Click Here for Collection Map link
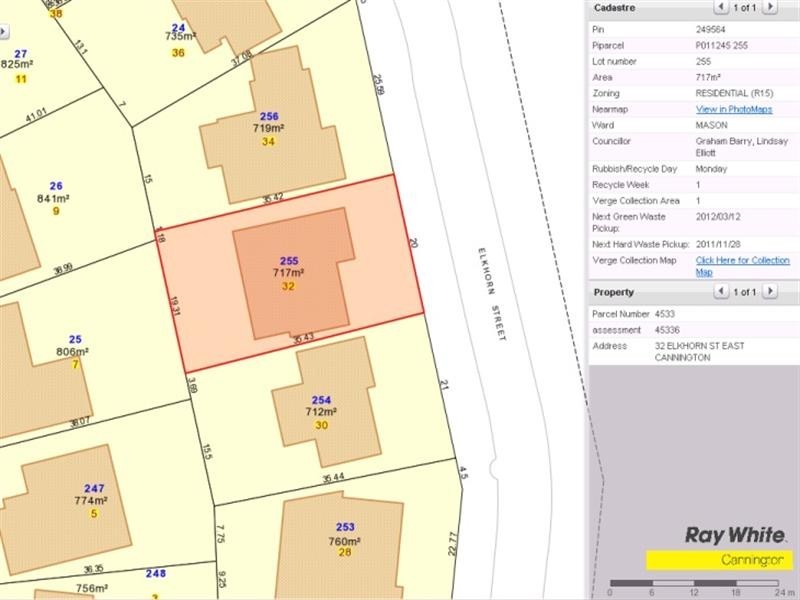Screen dimensions: 800x600 point(742,266)
